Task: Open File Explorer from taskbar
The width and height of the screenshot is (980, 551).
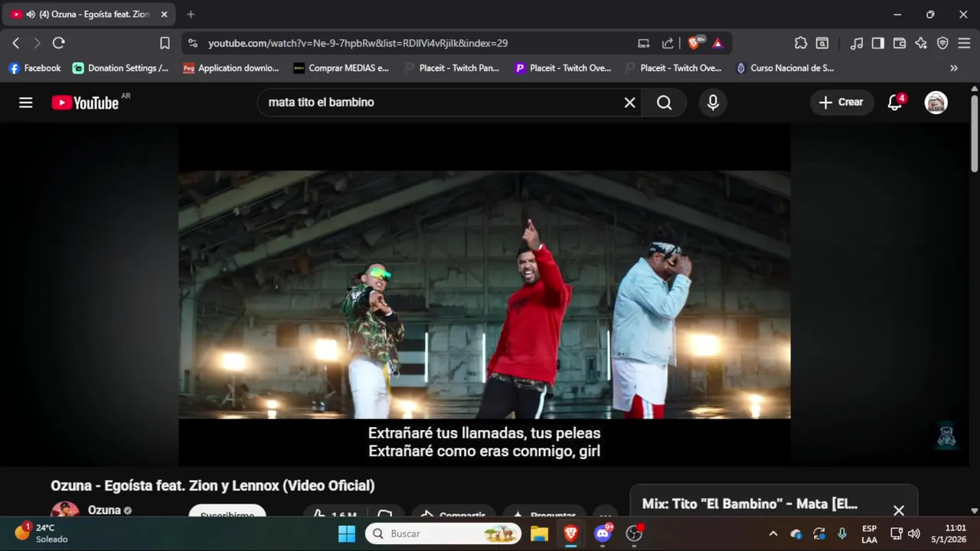Action: (539, 533)
